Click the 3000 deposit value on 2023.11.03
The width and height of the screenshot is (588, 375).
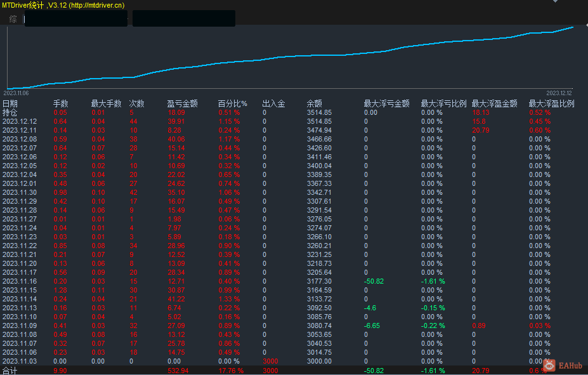pyautogui.click(x=270, y=361)
